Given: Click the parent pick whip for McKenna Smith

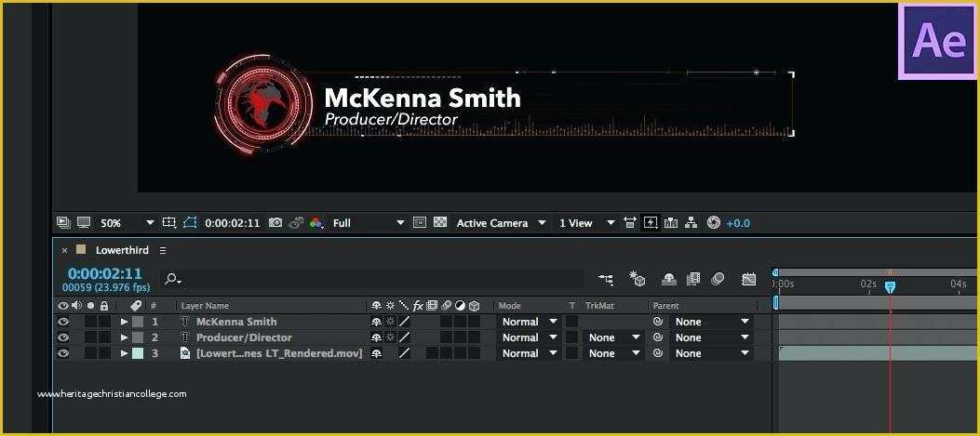Looking at the screenshot, I should click(x=657, y=322).
